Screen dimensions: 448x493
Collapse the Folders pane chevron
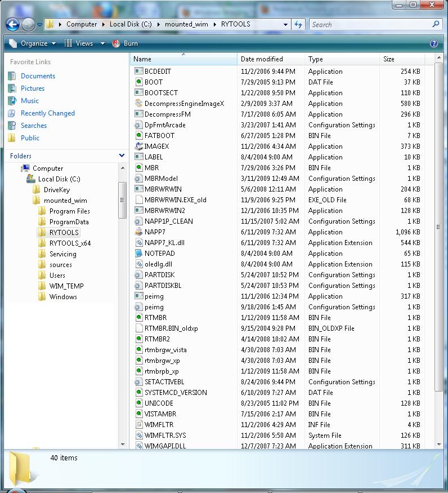122,156
